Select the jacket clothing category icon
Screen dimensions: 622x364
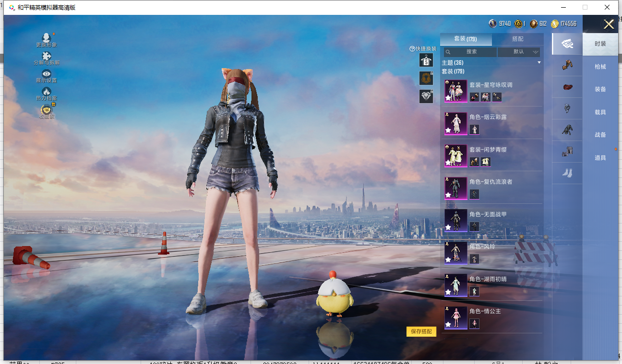(567, 129)
